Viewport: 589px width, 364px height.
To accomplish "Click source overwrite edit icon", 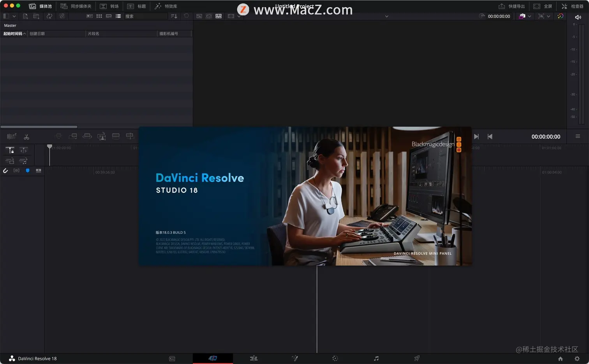I will tap(130, 136).
